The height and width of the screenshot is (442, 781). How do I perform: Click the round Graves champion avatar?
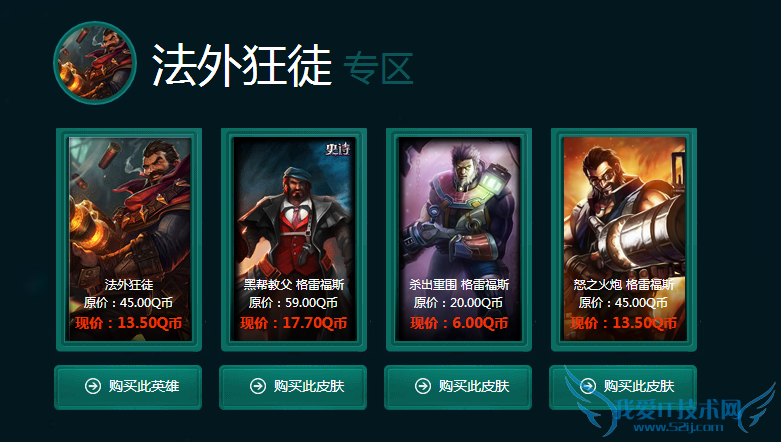click(x=95, y=63)
